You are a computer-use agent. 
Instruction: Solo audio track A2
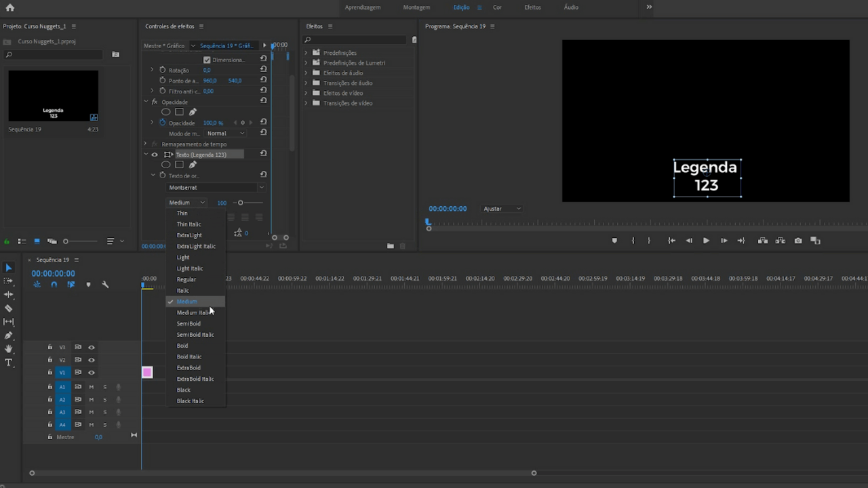tap(104, 400)
